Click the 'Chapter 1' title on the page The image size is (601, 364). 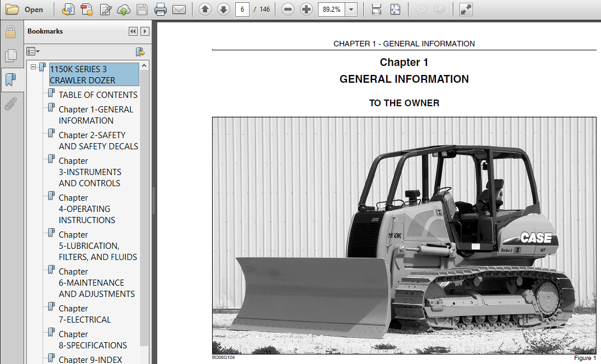pyautogui.click(x=404, y=63)
